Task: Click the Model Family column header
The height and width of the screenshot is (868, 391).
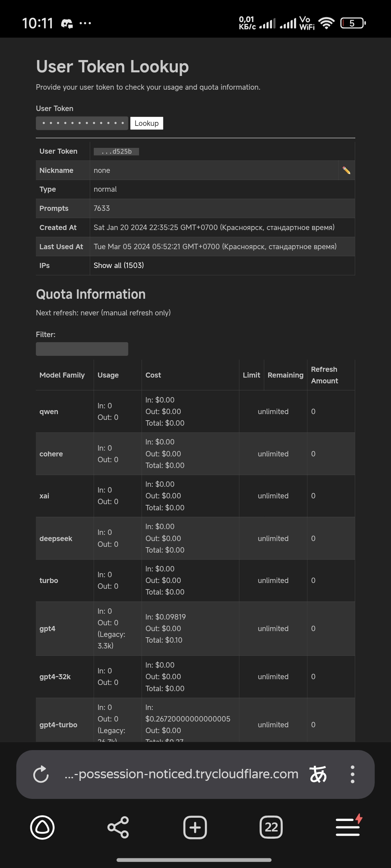Action: pos(62,375)
